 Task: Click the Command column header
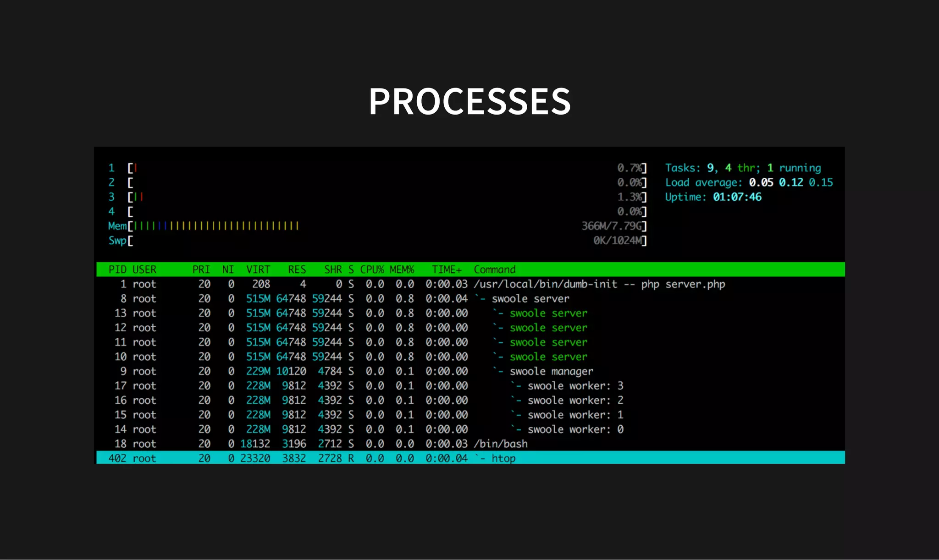495,269
